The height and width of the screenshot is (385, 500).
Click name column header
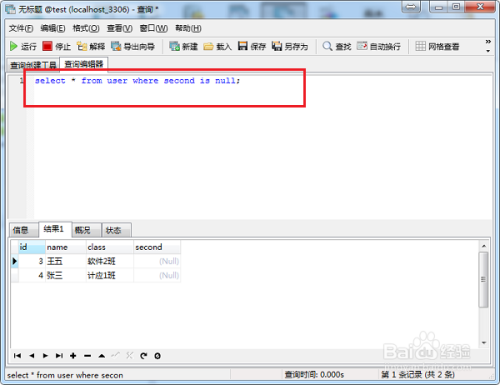click(x=66, y=247)
